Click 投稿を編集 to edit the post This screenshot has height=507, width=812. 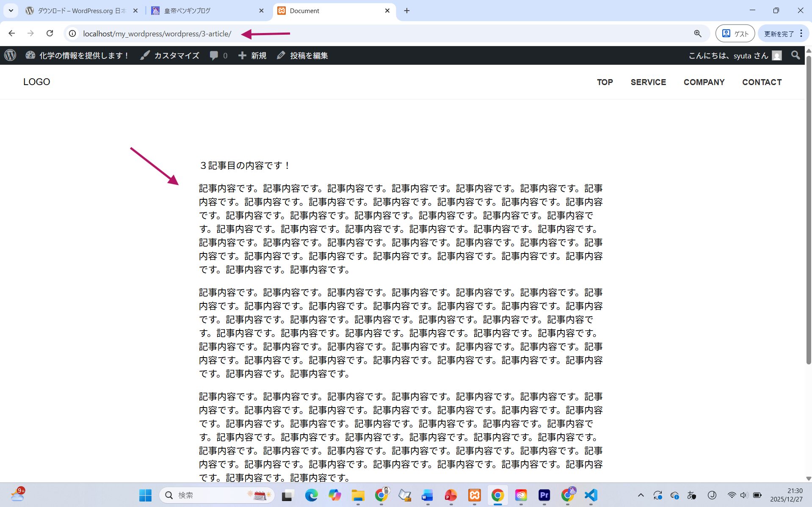coord(303,55)
